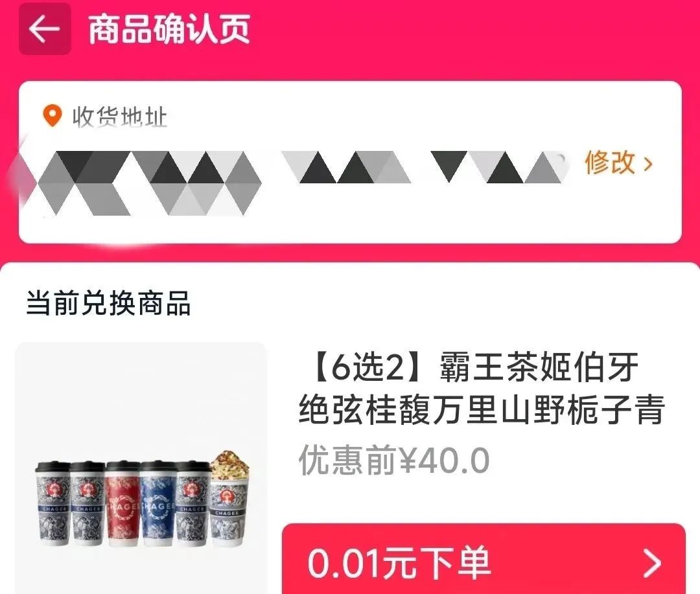Image resolution: width=700 pixels, height=594 pixels.
Task: Click the chevron beside 修改
Action: pyautogui.click(x=648, y=165)
